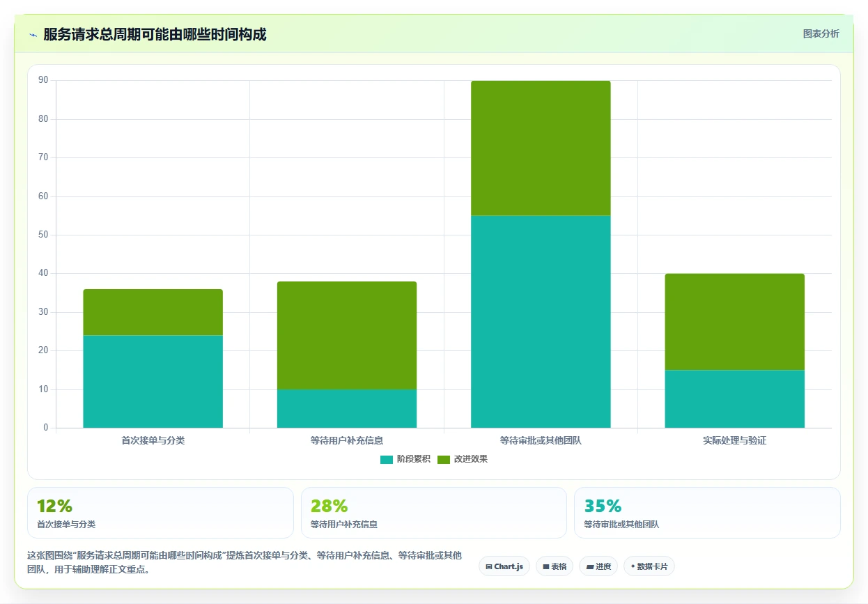The image size is (868, 604).
Task: Click the 图表分析 label in the header
Action: tap(821, 33)
